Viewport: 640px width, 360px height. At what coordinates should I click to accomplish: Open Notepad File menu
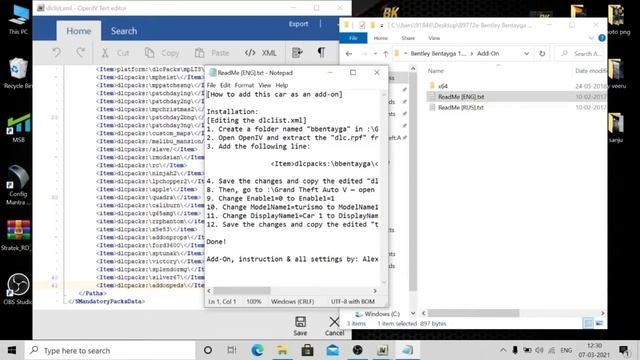point(211,85)
